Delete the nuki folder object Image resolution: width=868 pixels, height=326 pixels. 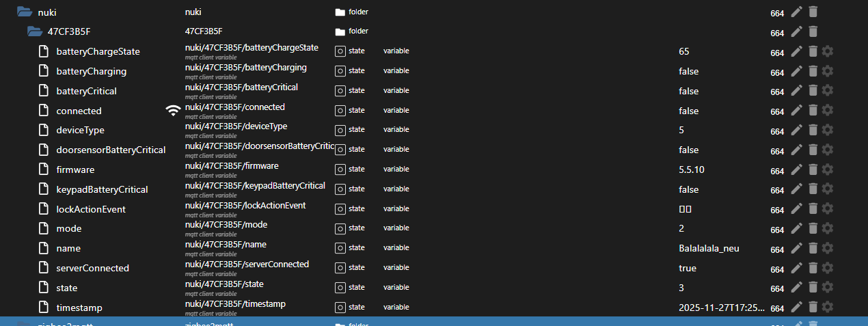click(812, 12)
